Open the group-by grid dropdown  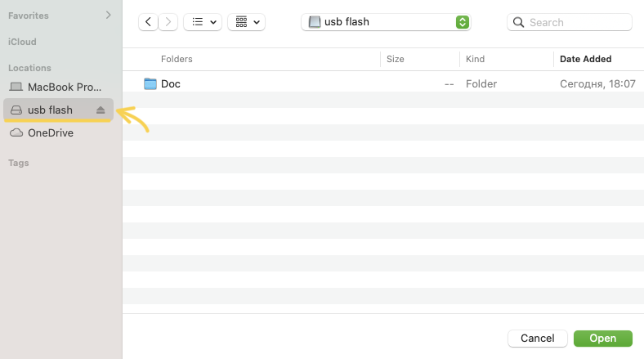pyautogui.click(x=247, y=22)
